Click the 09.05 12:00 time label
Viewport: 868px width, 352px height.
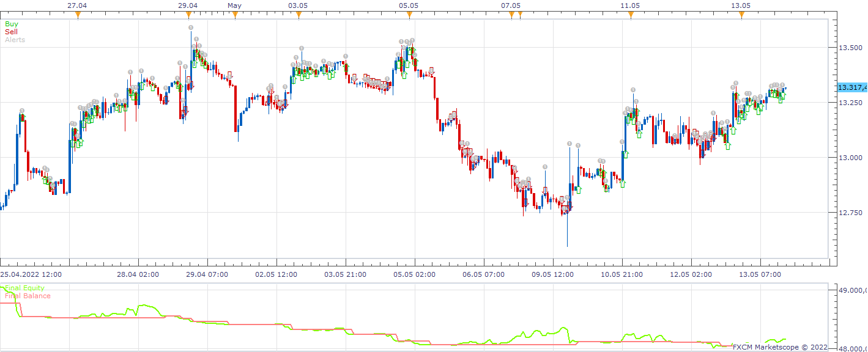point(553,274)
